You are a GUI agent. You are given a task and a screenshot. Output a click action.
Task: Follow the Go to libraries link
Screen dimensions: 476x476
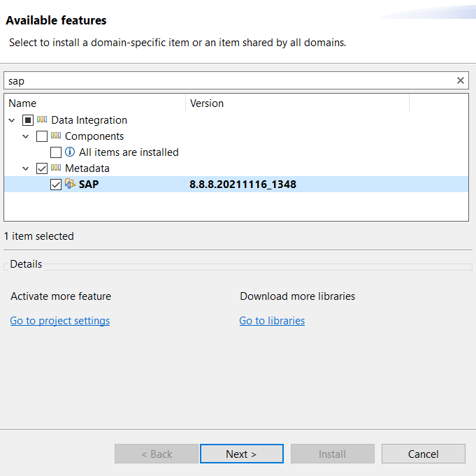click(x=272, y=321)
